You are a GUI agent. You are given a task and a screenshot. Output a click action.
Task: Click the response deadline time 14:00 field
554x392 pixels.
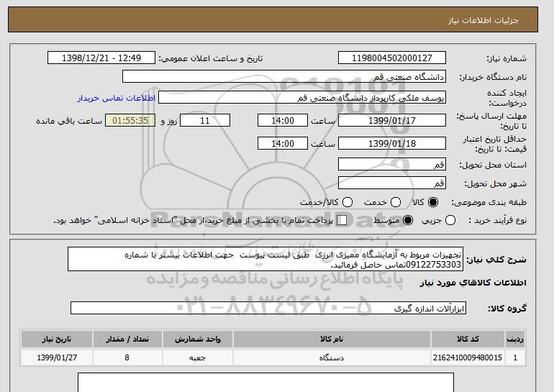pyautogui.click(x=283, y=120)
